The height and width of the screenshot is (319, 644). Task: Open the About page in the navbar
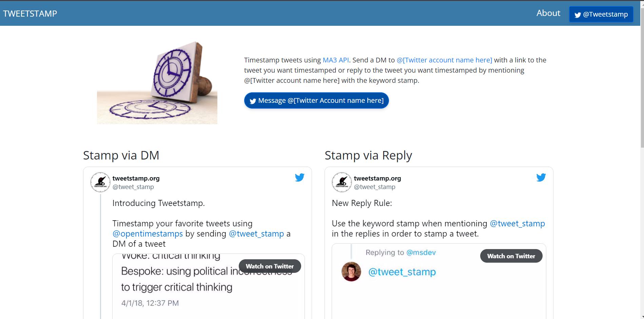click(x=548, y=13)
